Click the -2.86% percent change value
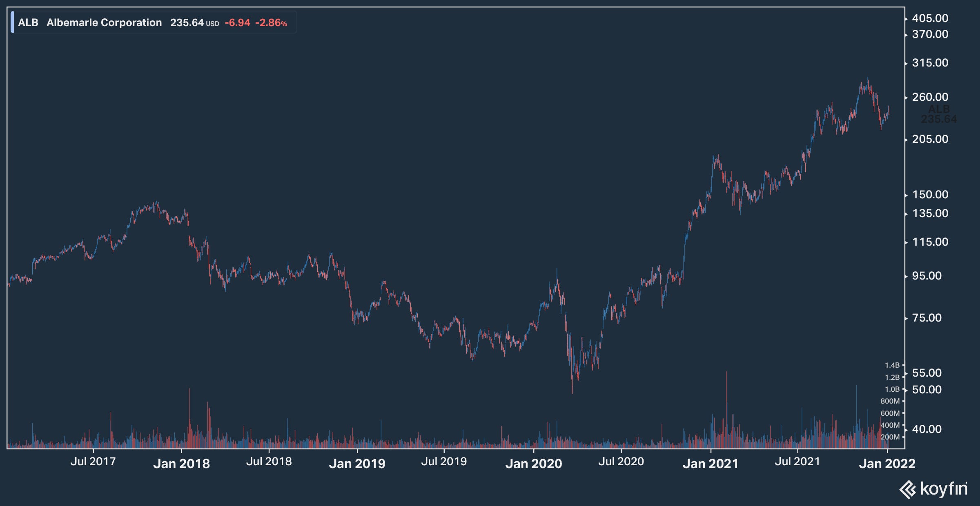The image size is (980, 506). pos(271,22)
